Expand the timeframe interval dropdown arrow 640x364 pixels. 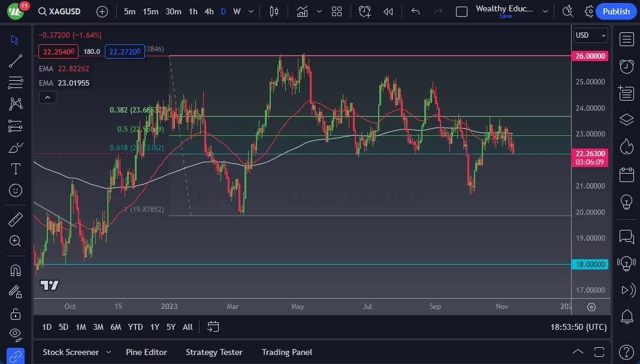(250, 11)
